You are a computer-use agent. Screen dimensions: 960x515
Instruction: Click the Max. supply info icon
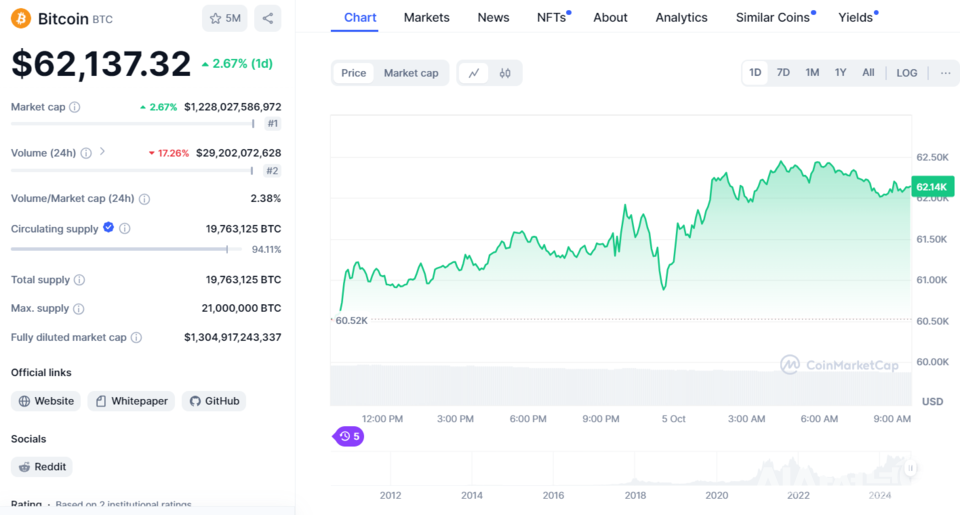(79, 309)
